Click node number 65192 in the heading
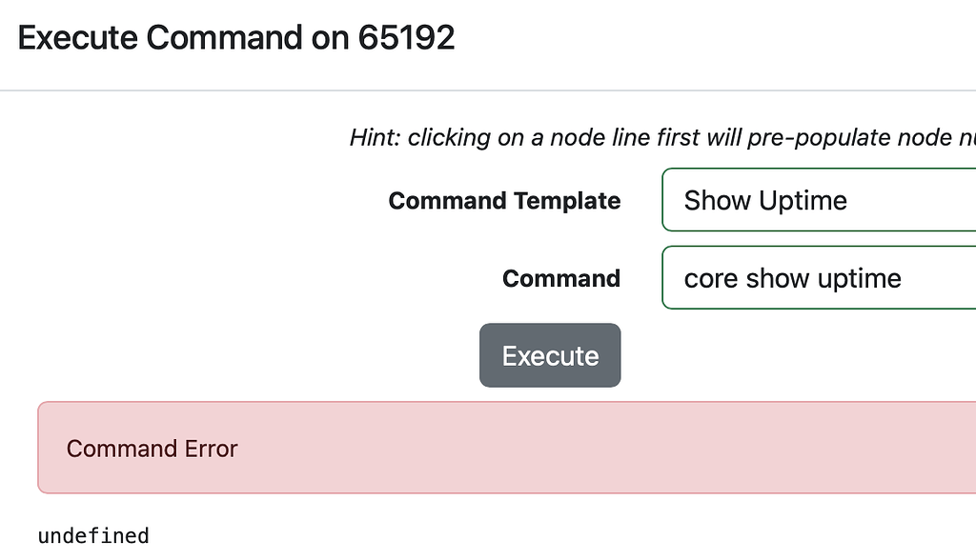This screenshot has height=560, width=976. (407, 38)
